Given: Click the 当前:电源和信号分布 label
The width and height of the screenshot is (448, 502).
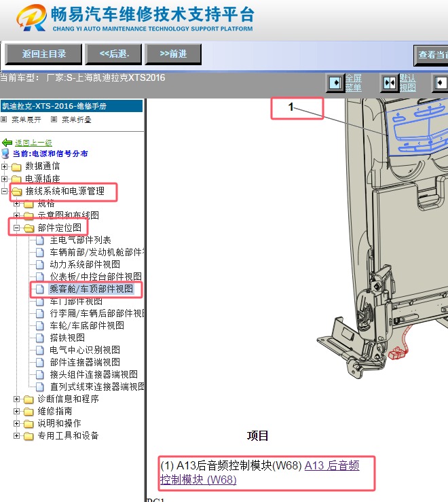Looking at the screenshot, I should [50, 154].
